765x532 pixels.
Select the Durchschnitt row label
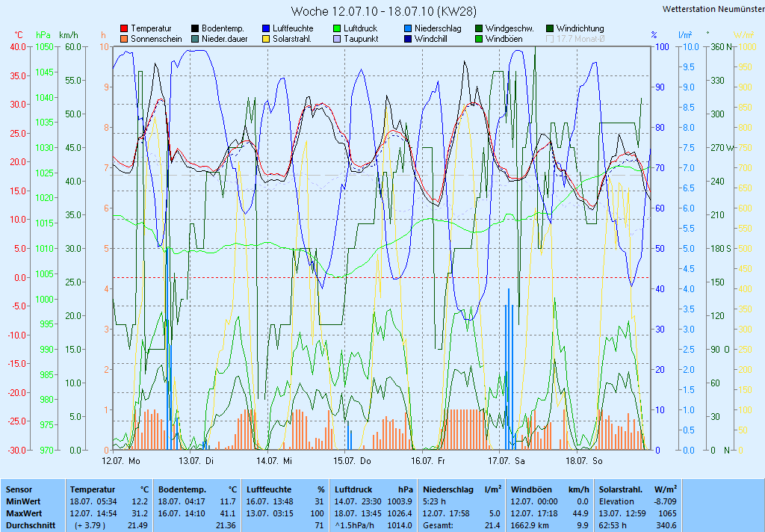pyautogui.click(x=30, y=526)
